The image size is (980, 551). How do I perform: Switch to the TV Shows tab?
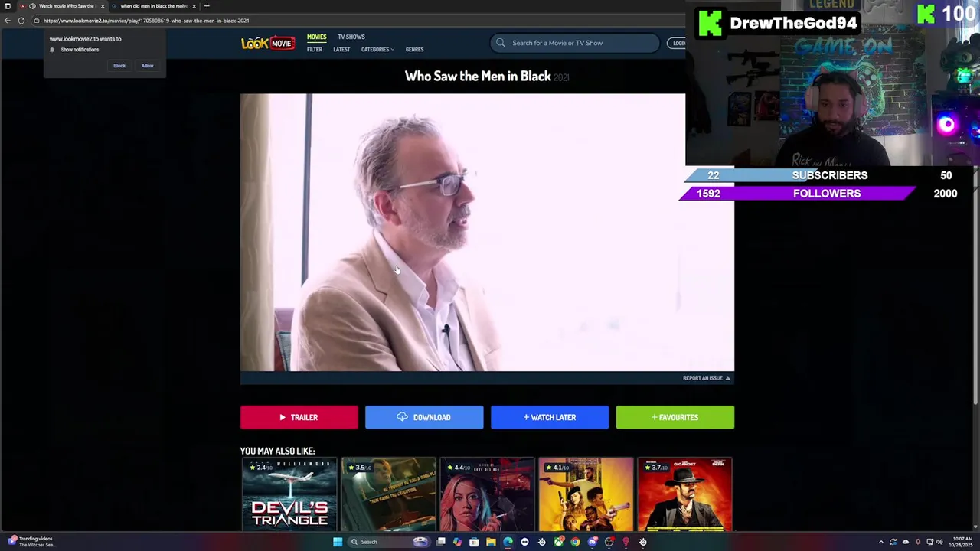(x=351, y=37)
